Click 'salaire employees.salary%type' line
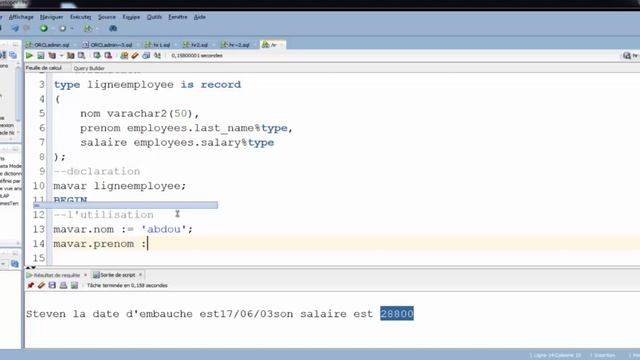Screen dimensions: 640x360 coord(177,142)
